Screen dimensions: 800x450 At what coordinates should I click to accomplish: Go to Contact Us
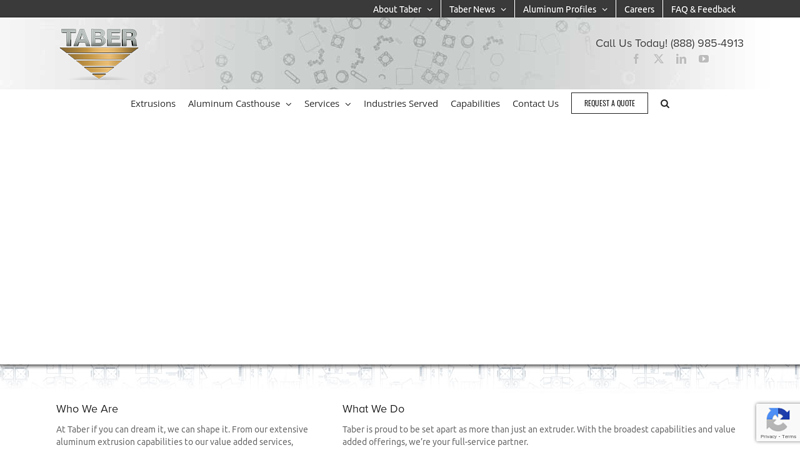click(x=535, y=104)
